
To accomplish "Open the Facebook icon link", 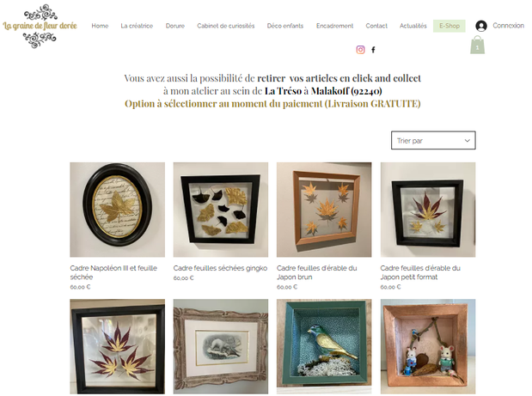I will [x=373, y=50].
